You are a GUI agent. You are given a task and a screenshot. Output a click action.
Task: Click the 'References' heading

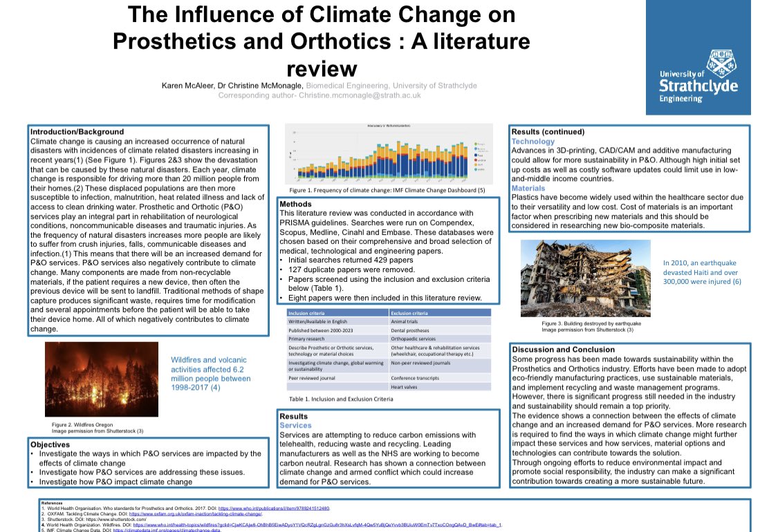[x=52, y=503]
